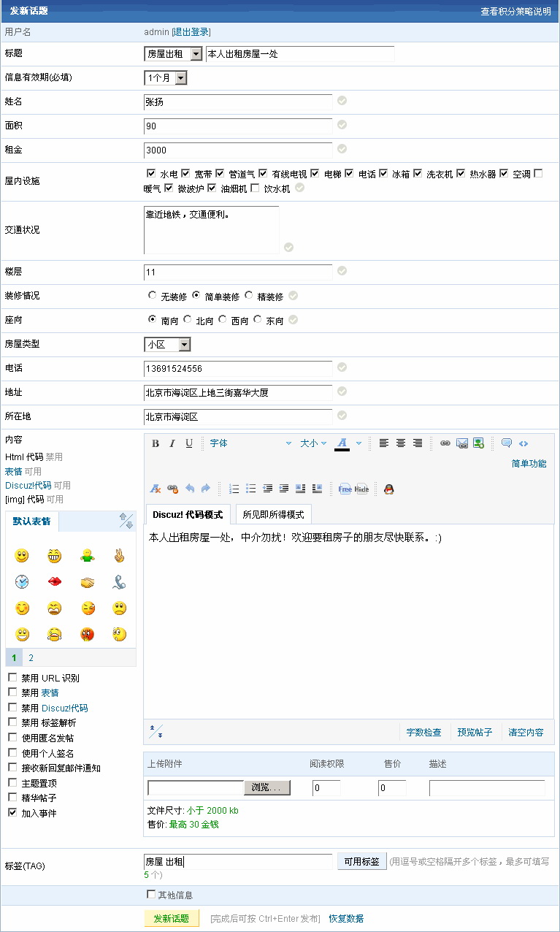Enable 主题置顶 checkbox
Image resolution: width=560 pixels, height=932 pixels.
tap(12, 782)
